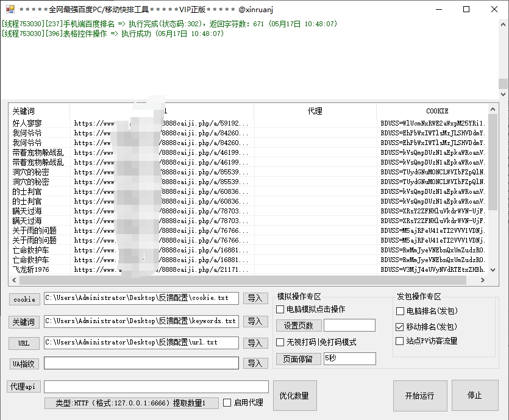
Task: Focus the 代理api input field
Action: (x=156, y=386)
